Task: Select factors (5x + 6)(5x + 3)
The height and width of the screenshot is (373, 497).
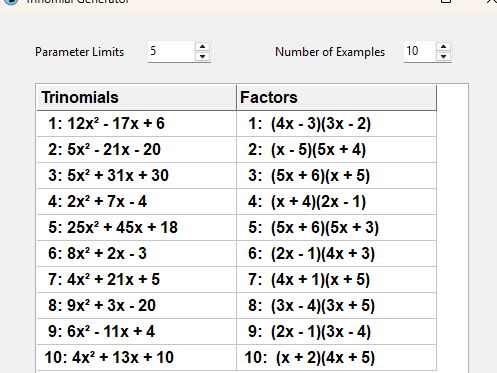Action: click(336, 228)
